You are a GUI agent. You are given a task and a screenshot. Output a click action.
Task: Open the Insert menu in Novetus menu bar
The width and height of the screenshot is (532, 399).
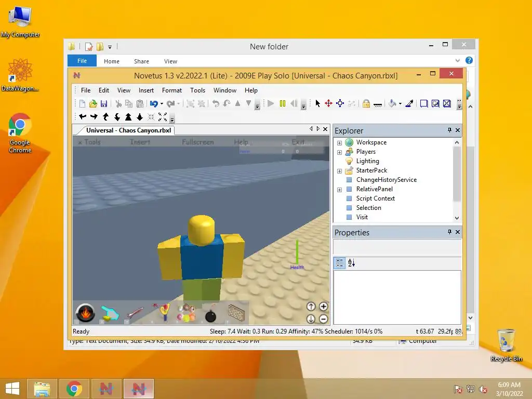tap(146, 90)
